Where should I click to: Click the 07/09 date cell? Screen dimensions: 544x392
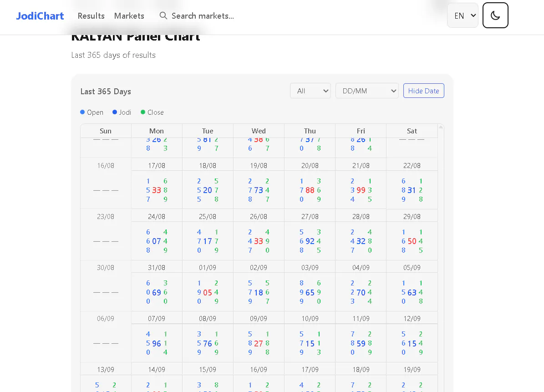tap(157, 319)
